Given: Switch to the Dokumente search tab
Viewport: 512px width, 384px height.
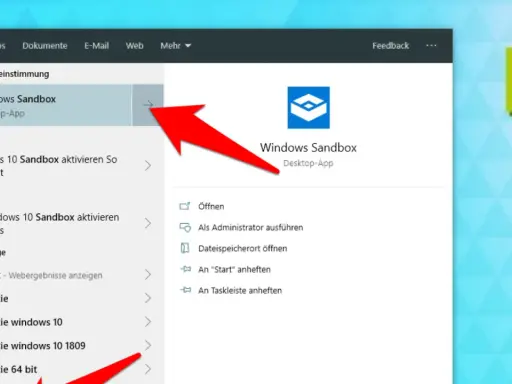Looking at the screenshot, I should point(45,46).
